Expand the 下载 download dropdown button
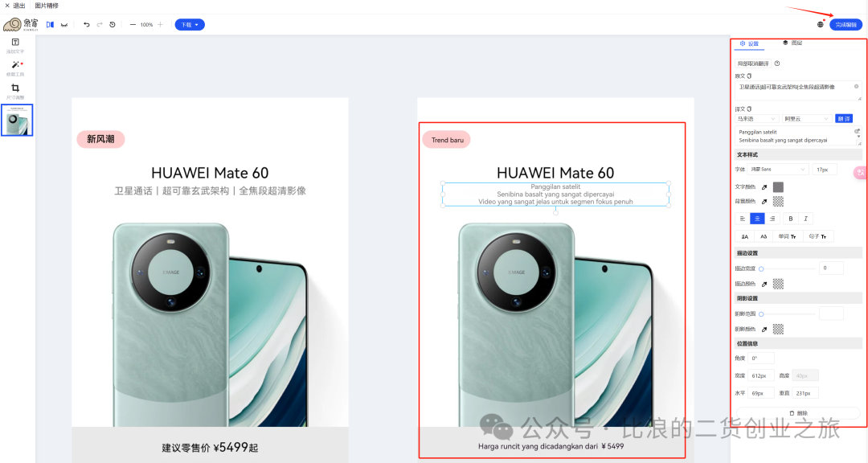Screen dimensions: 868x463 190,24
